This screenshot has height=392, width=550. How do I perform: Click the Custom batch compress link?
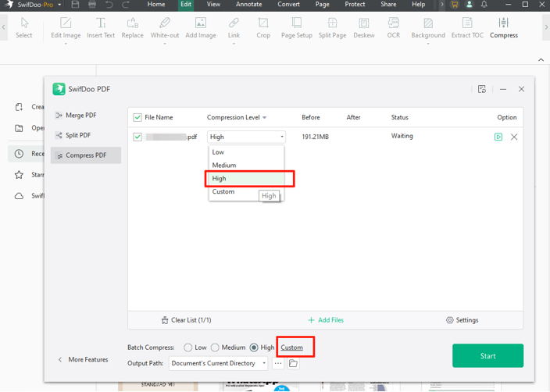[x=291, y=347]
